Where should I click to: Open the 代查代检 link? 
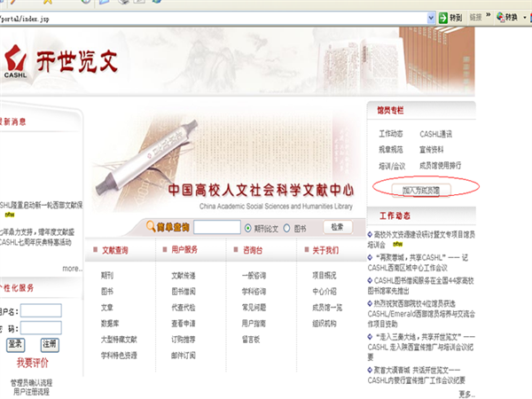184,308
